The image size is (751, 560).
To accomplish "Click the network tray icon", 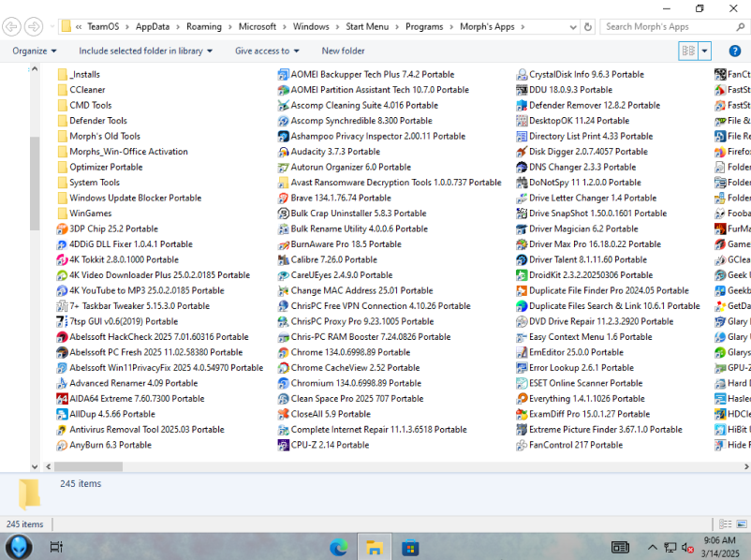I will 670,548.
